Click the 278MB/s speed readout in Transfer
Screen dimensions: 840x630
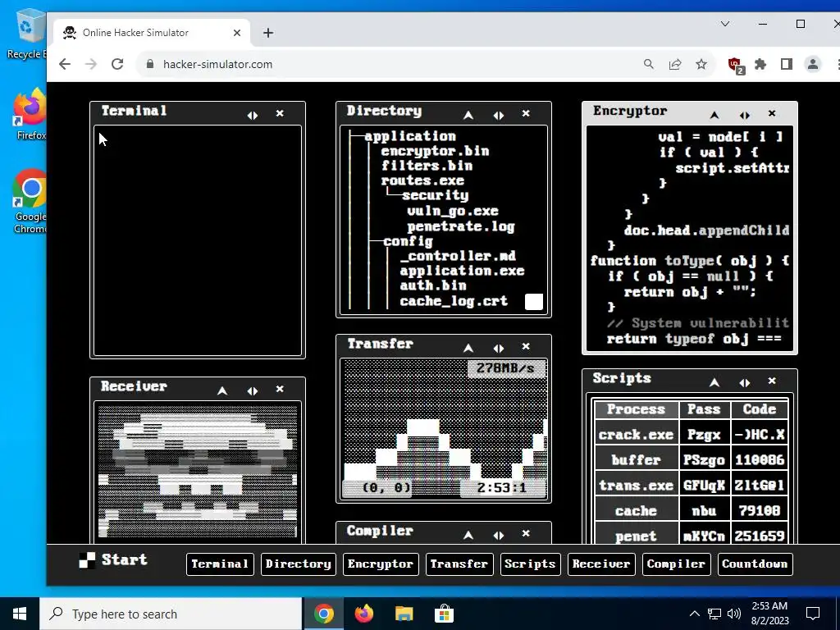[x=506, y=368]
